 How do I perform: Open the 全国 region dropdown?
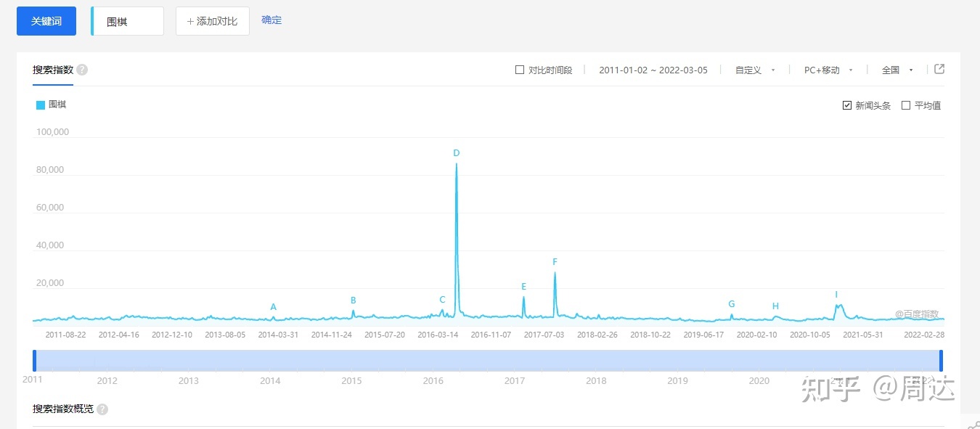point(897,70)
